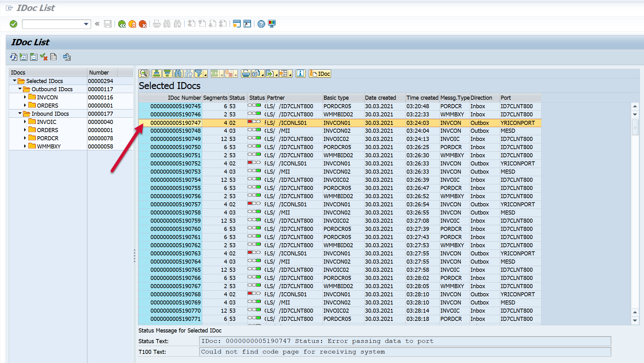Click the Set filter funnel icon

199,74
